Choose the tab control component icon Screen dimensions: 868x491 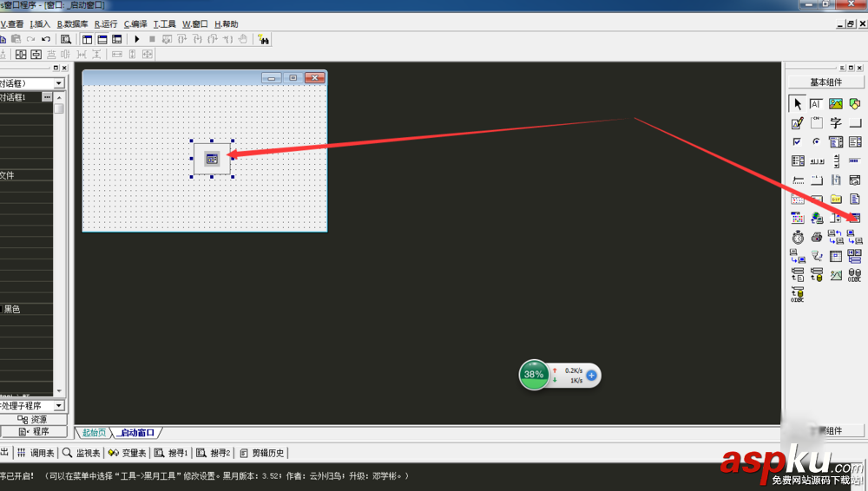(816, 180)
